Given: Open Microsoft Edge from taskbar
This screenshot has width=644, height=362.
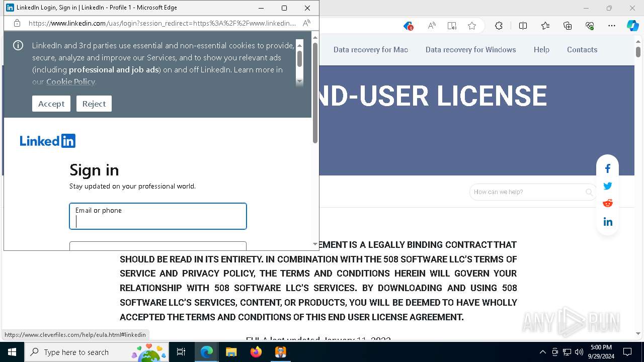Looking at the screenshot, I should (x=207, y=352).
